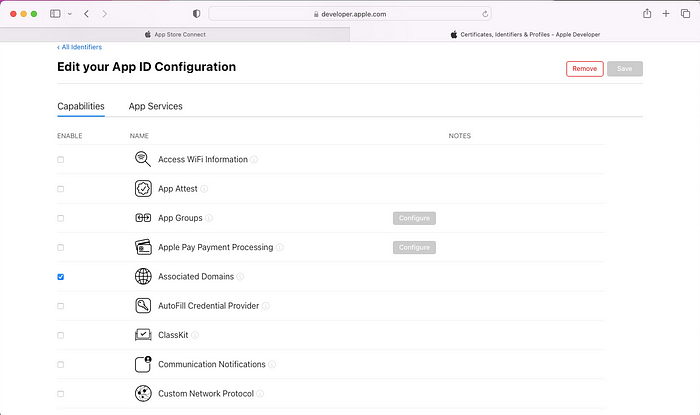Click the Associated Domains globe icon

tap(143, 276)
